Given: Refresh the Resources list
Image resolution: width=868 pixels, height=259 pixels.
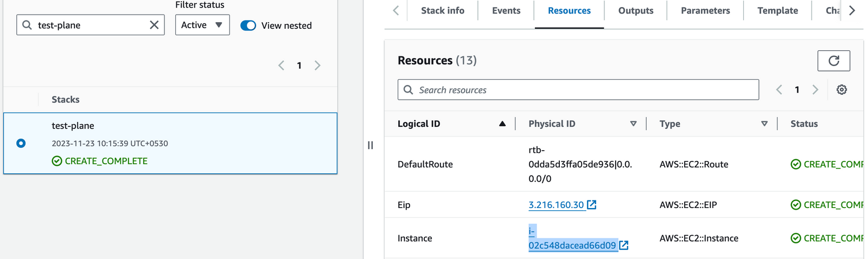Looking at the screenshot, I should pos(833,61).
